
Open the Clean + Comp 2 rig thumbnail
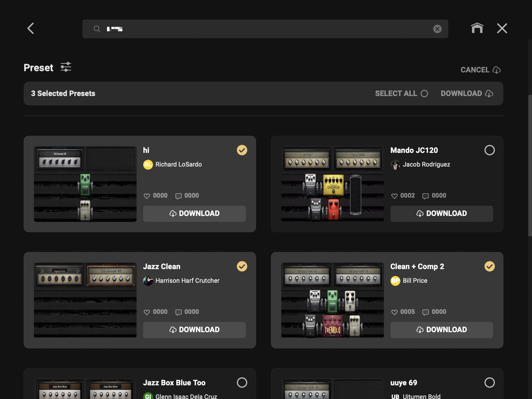(x=333, y=300)
